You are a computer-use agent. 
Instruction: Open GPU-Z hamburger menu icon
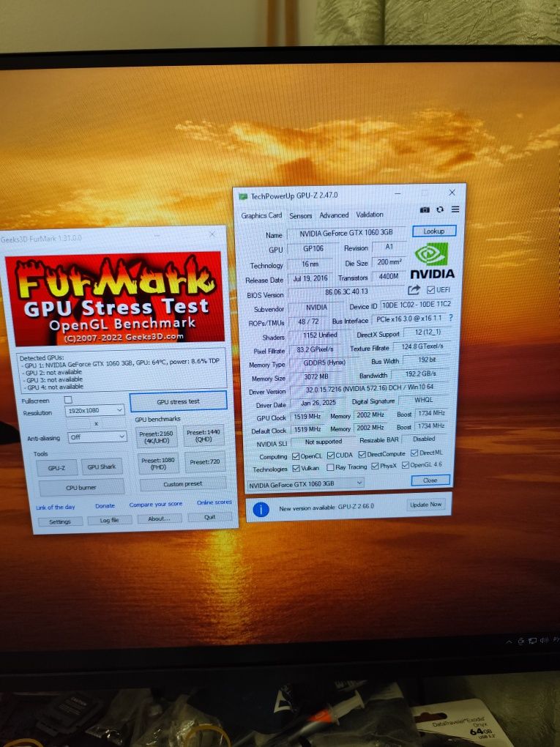pyautogui.click(x=455, y=209)
